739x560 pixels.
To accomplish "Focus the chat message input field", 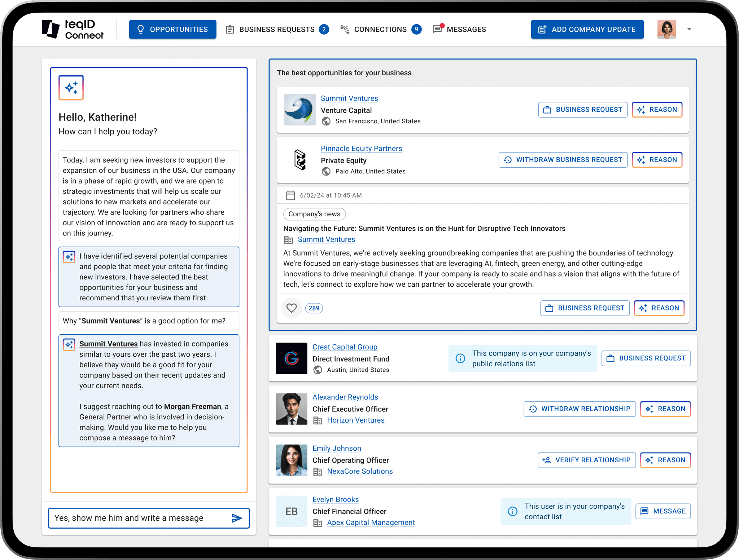I will click(x=149, y=518).
